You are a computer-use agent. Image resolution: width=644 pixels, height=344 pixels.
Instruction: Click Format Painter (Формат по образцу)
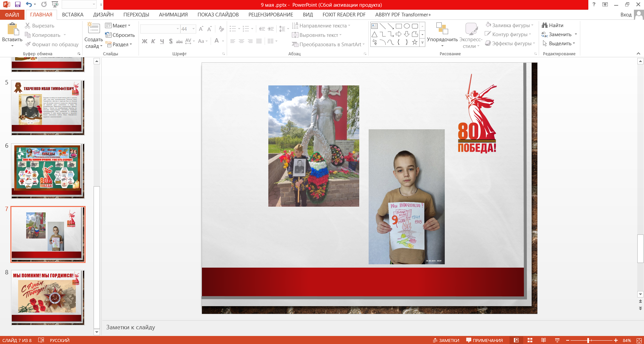(x=52, y=44)
